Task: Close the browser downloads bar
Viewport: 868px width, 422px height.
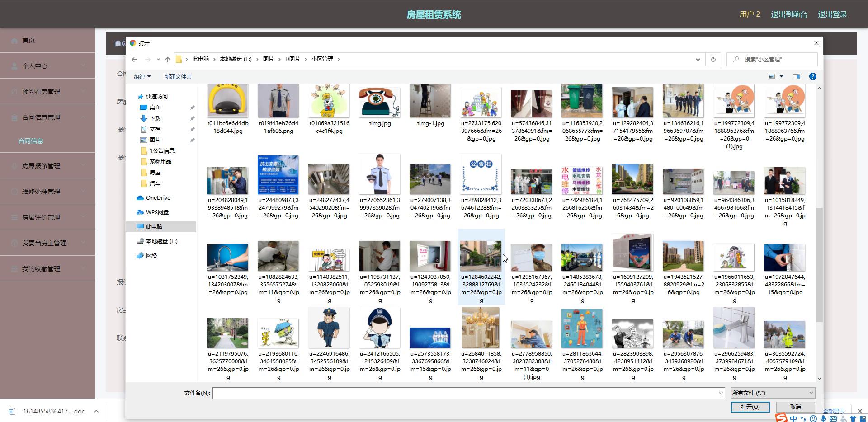Action: (x=860, y=411)
